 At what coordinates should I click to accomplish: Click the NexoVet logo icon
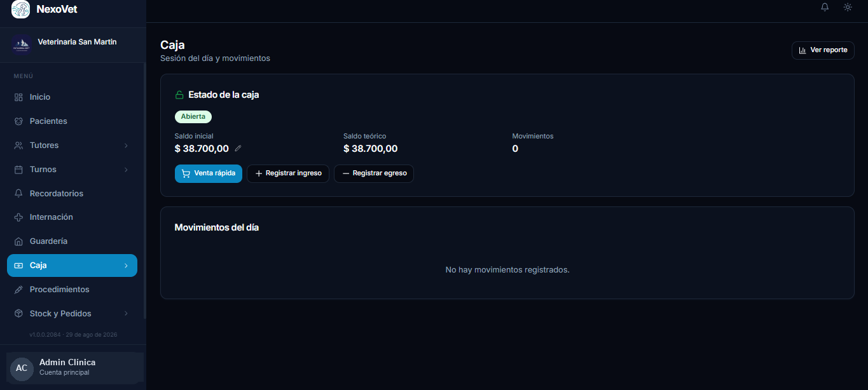pos(20,9)
